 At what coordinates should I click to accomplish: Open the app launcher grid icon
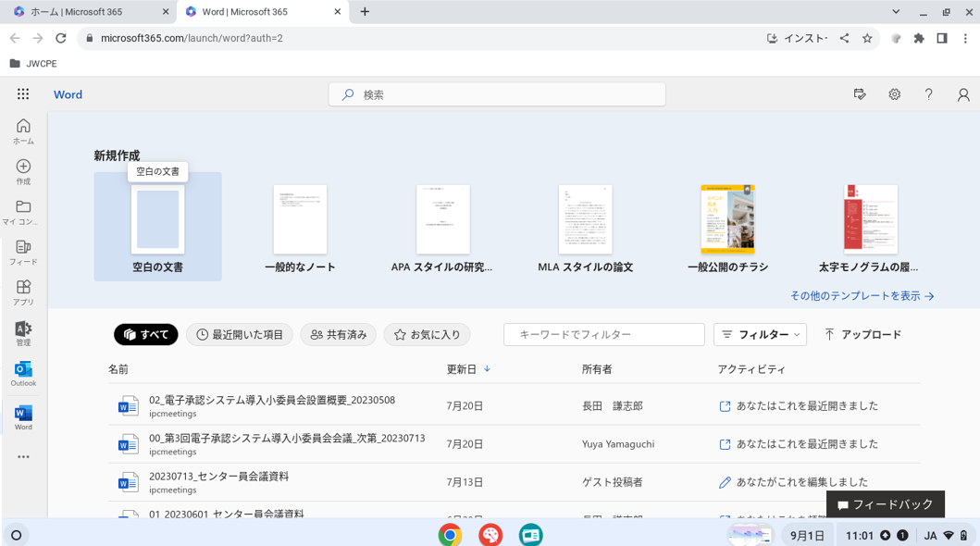23,94
